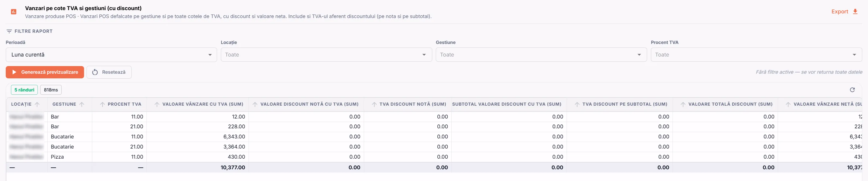Click sort arrow before VALOARE VÂNZARE NETĂ
Image resolution: width=868 pixels, height=181 pixels.
point(788,105)
